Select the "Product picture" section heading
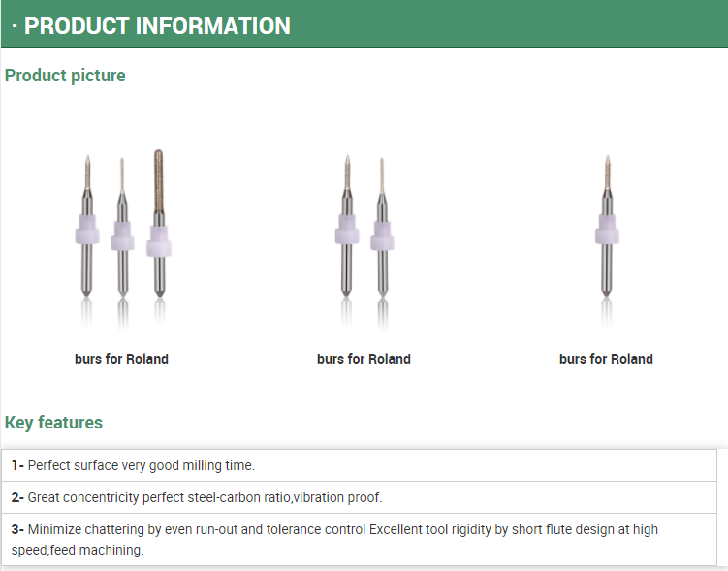Viewport: 728px width, 571px height. 65,76
